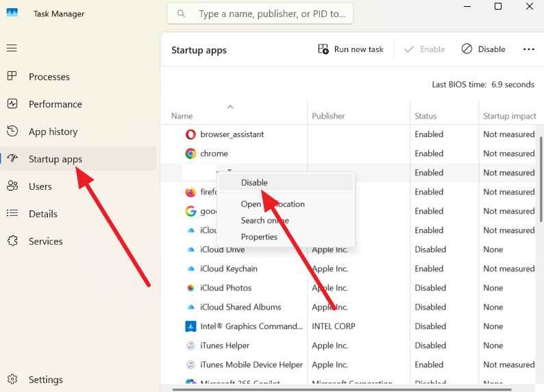This screenshot has height=392, width=544.
Task: Click INTEL CORP publisher cell
Action: [x=334, y=326]
